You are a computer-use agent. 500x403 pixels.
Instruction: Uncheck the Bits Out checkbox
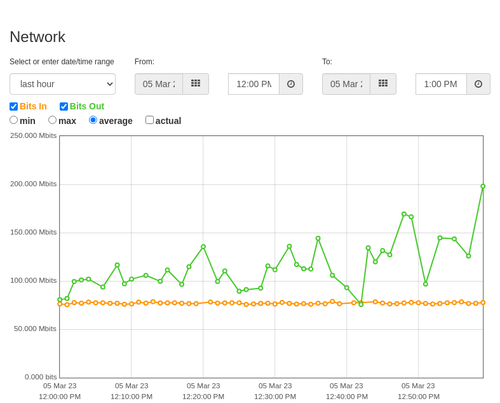tap(64, 106)
